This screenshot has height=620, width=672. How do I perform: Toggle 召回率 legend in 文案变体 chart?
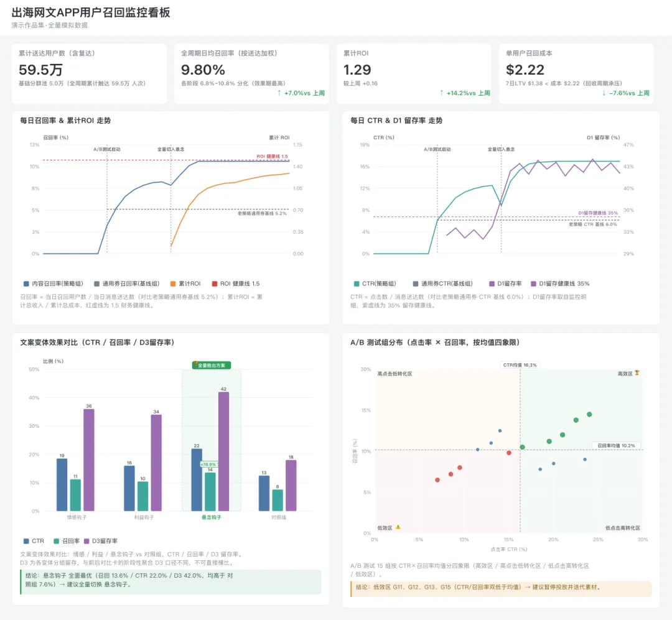click(67, 541)
